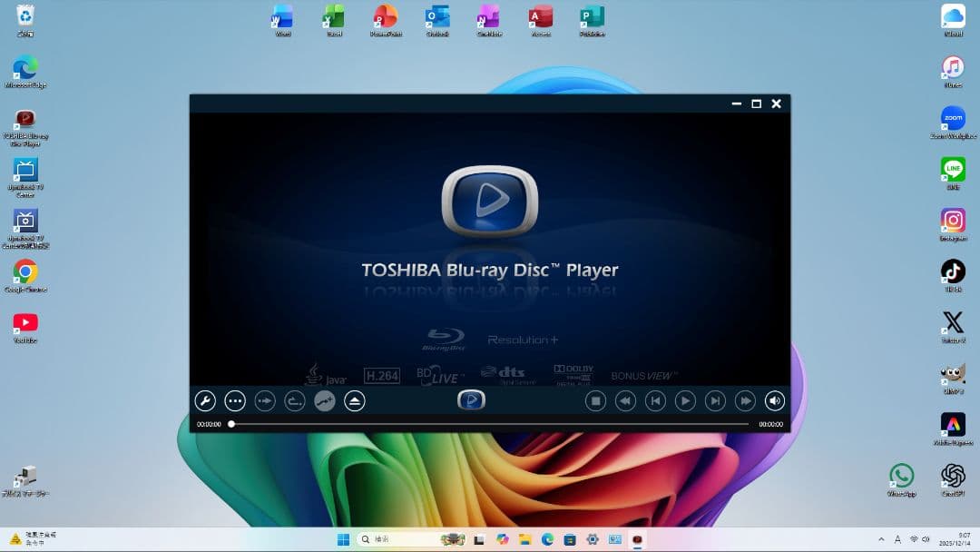Open ChatGPT from the desktop
The height and width of the screenshot is (552, 980).
pyautogui.click(x=954, y=474)
